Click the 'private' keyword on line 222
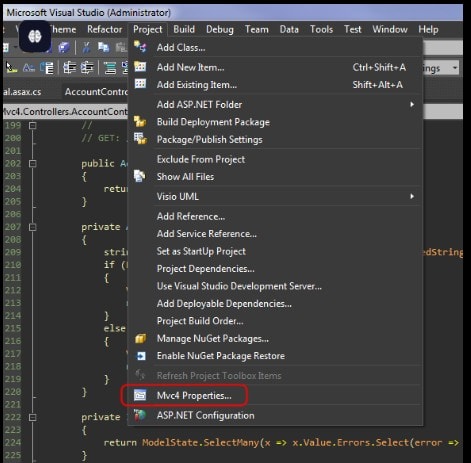This screenshot has height=463, width=471. 101,417
